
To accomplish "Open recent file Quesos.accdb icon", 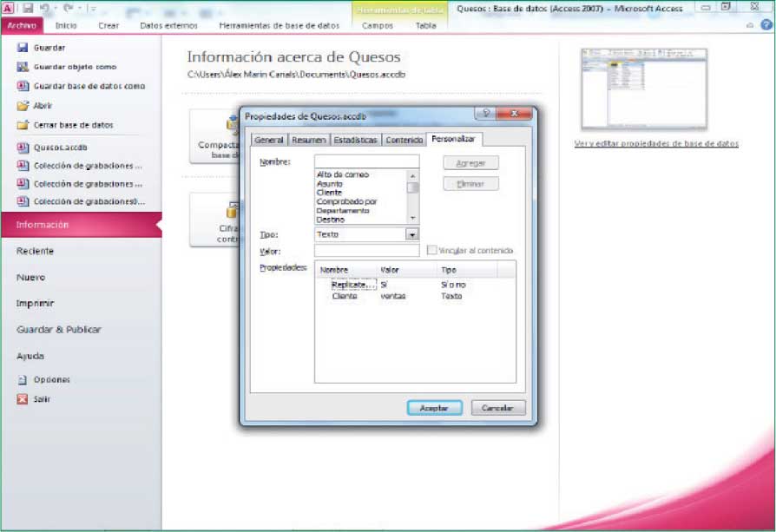I will [x=23, y=147].
